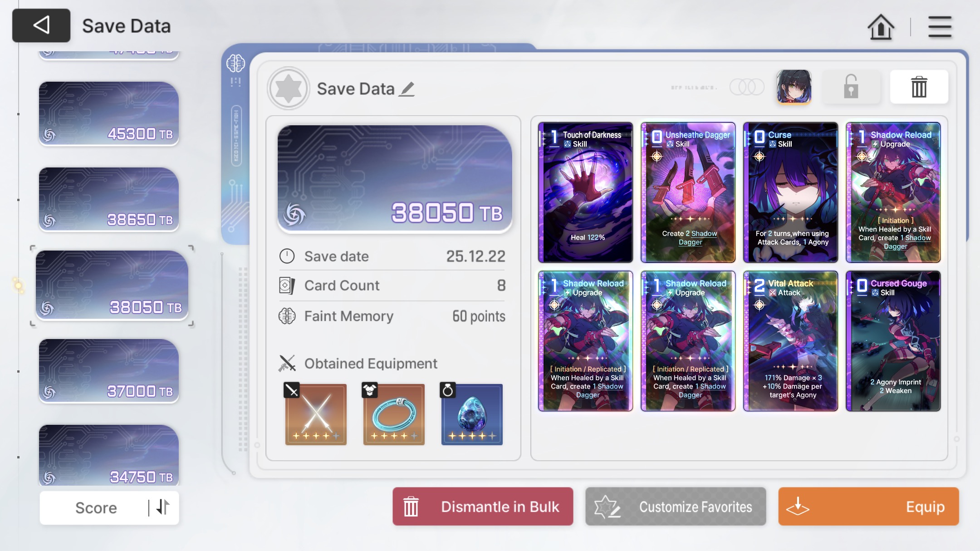Inspect the crossed swords weapon equipment
This screenshot has width=980, height=551.
pyautogui.click(x=316, y=414)
